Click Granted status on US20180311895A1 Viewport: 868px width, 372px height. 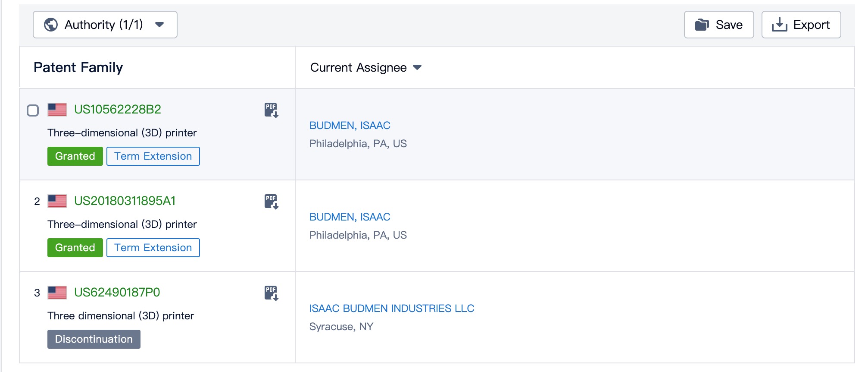tap(75, 248)
